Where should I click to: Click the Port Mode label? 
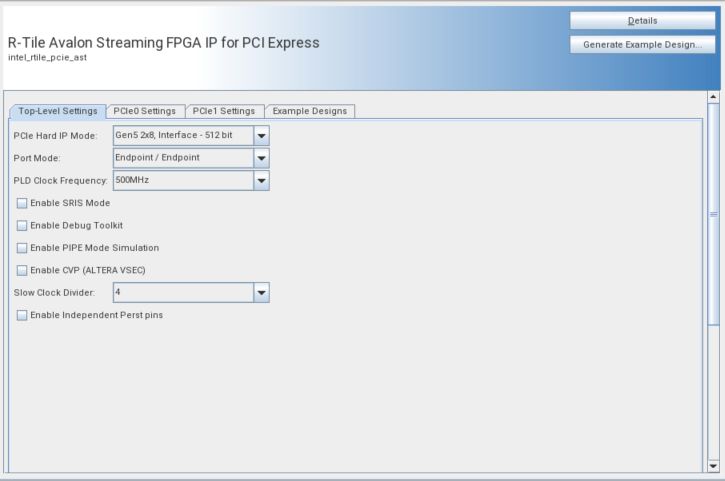(37, 158)
